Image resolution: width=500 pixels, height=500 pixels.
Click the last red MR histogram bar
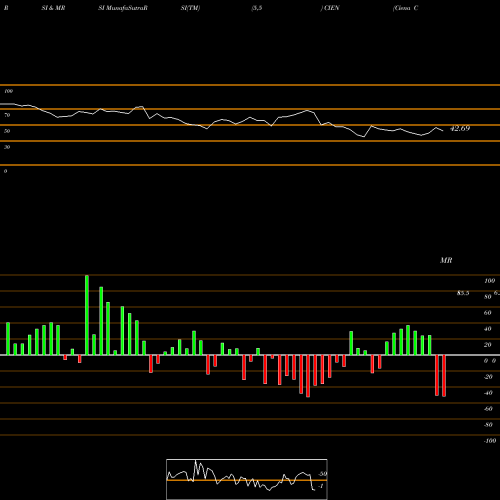pos(444,376)
